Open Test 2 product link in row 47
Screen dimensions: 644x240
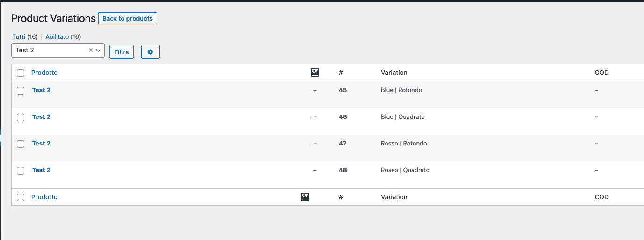coord(41,144)
